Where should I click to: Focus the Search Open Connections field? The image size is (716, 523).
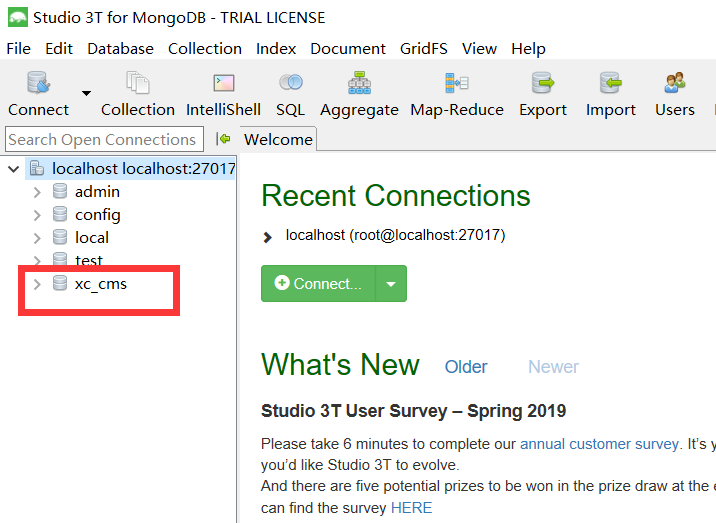[105, 139]
